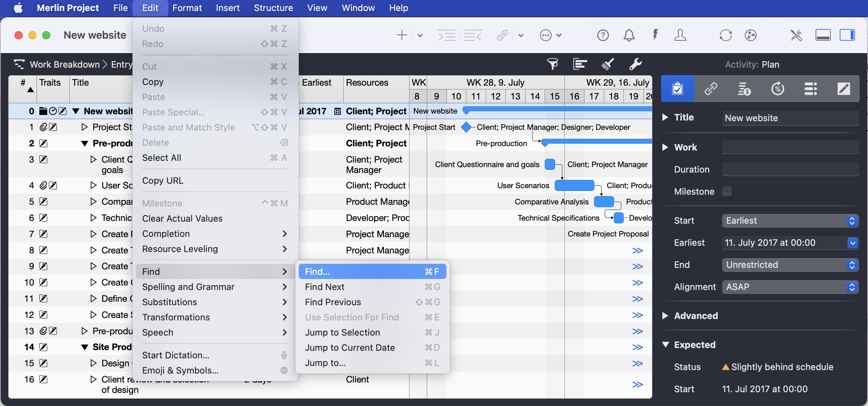
Task: Open the format paintbrush tool above the Gantt
Action: pos(608,64)
